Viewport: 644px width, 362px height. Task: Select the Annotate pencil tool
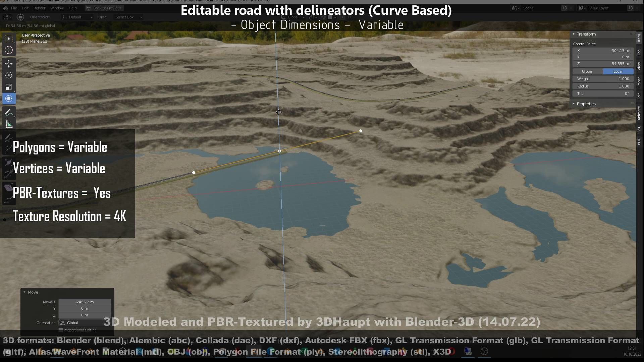pyautogui.click(x=9, y=113)
